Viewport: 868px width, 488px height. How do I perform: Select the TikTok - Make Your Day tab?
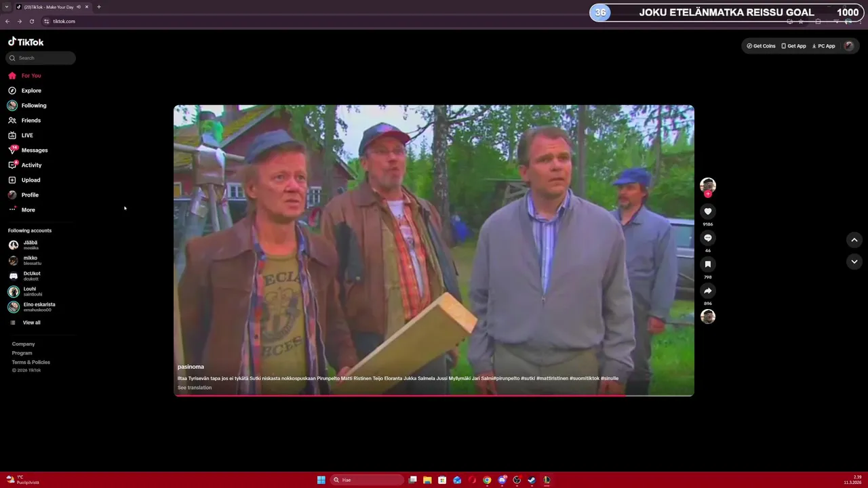(x=53, y=7)
